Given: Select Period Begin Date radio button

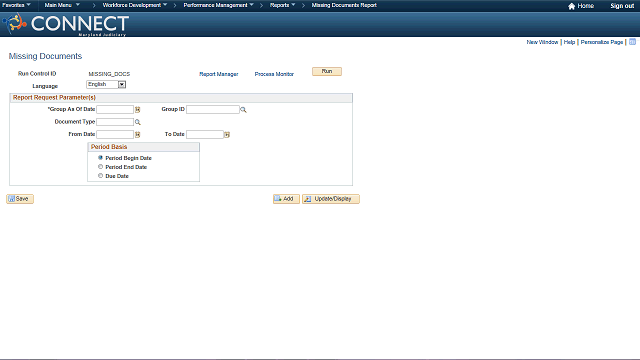Looking at the screenshot, I should 100,158.
